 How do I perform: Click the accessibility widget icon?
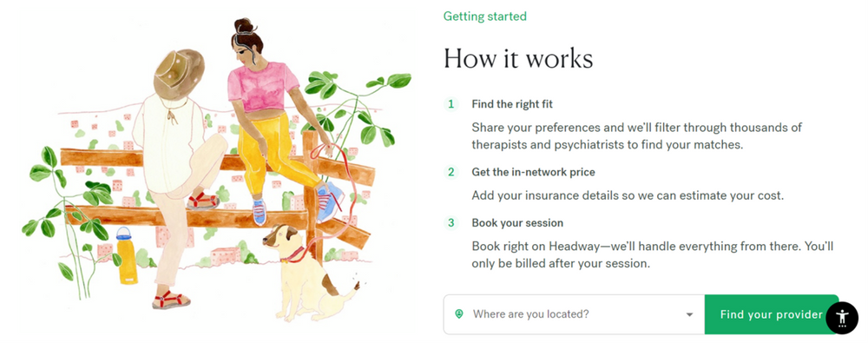[842, 318]
